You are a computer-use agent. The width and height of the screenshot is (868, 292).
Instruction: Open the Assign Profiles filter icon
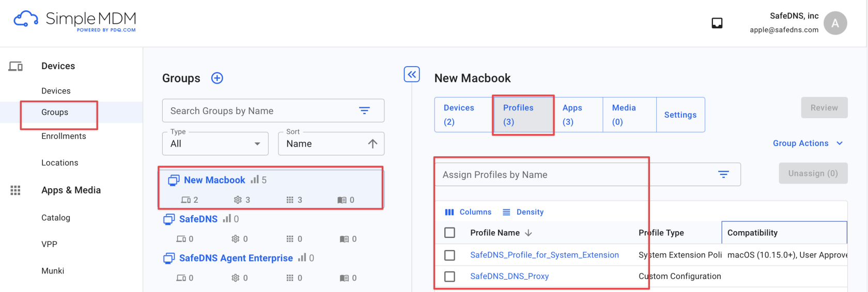pos(723,174)
